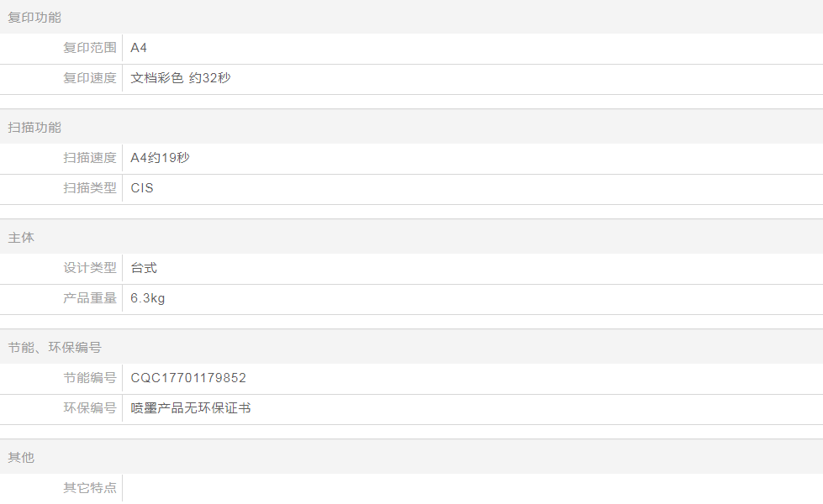Click the 扫描功能 section header
The width and height of the screenshot is (823, 504).
point(34,127)
